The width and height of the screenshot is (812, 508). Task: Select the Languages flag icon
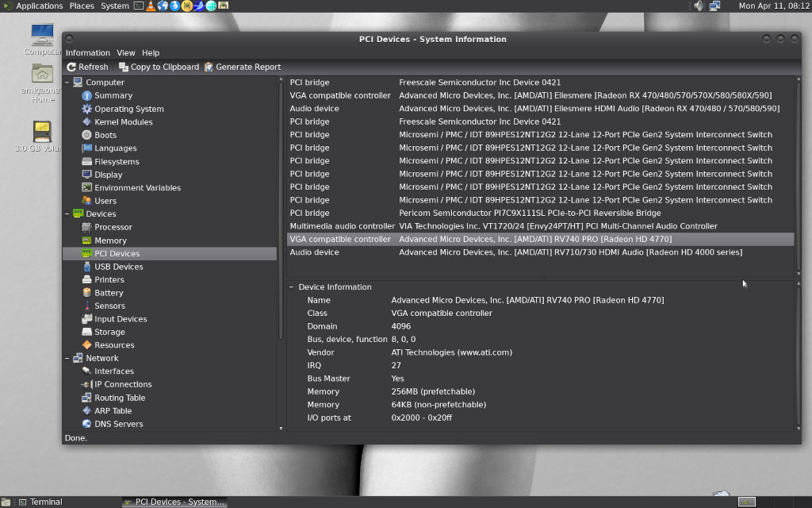click(86, 148)
